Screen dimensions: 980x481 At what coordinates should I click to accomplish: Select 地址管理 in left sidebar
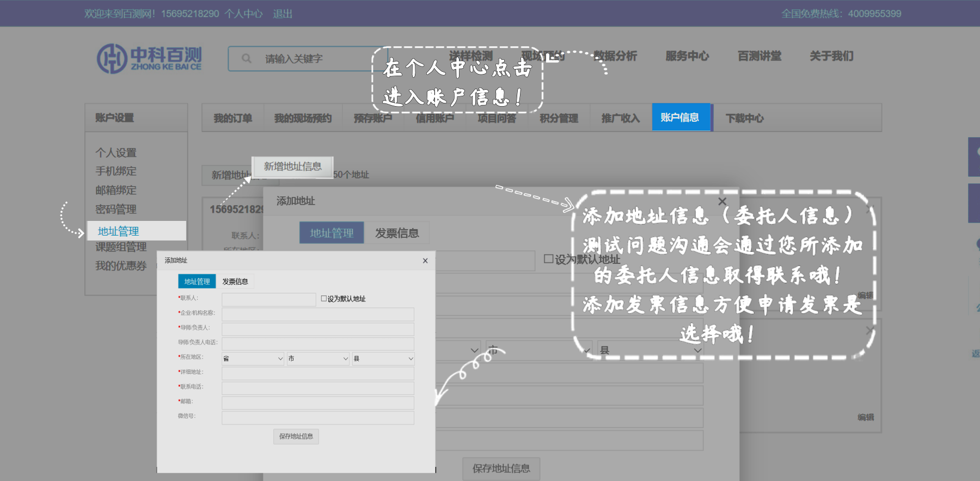[x=119, y=231]
